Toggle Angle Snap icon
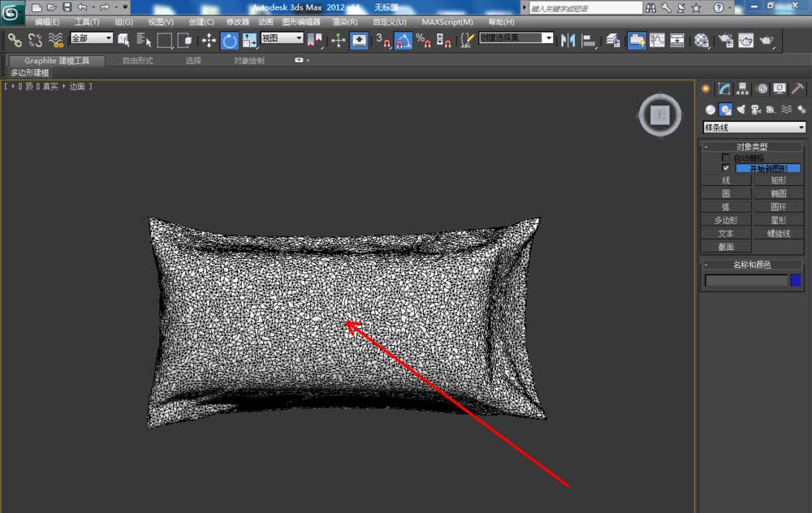This screenshot has height=513, width=812. point(404,41)
